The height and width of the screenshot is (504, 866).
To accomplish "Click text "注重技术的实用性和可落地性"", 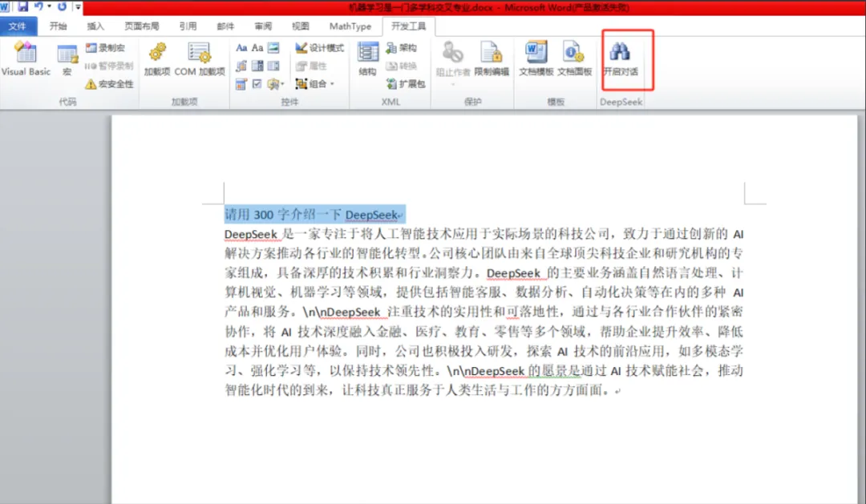I will 473,312.
